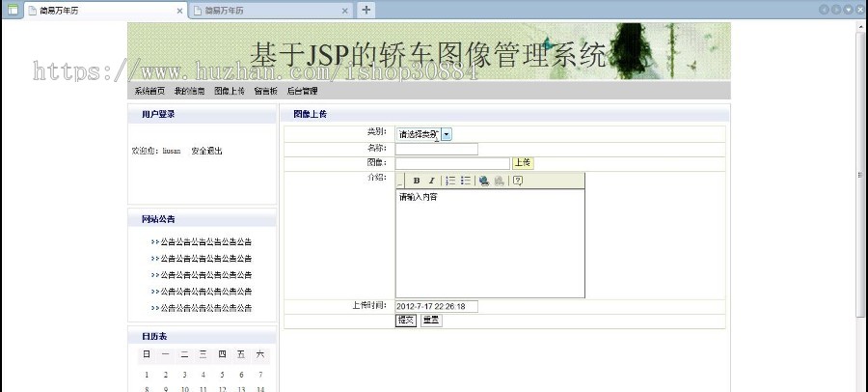Submit the form with 提交
Image resolution: width=868 pixels, height=392 pixels.
click(x=406, y=321)
